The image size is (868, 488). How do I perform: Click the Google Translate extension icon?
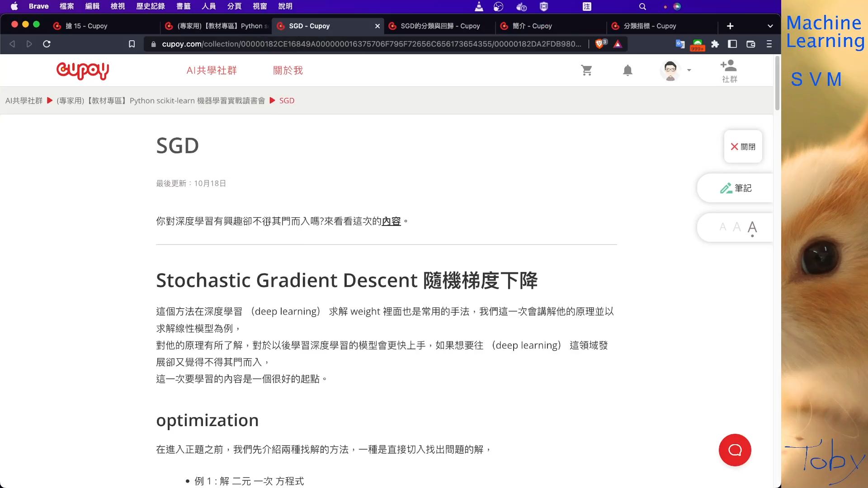(x=679, y=44)
